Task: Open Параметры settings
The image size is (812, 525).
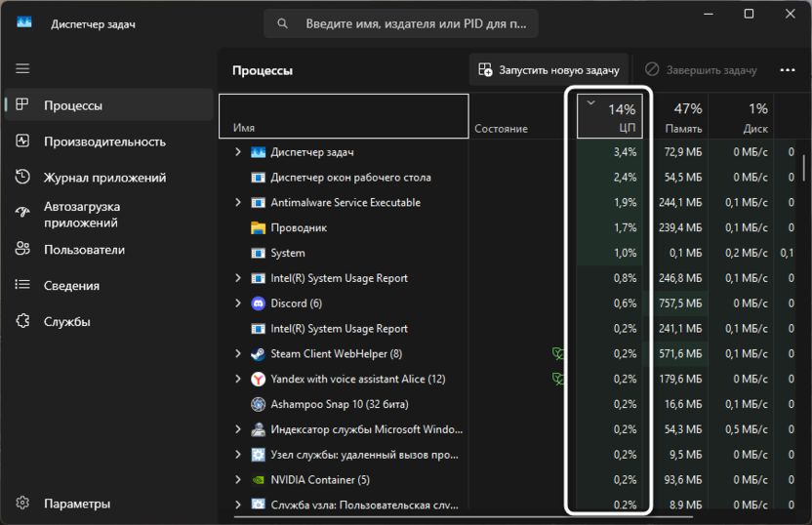Action: pyautogui.click(x=77, y=504)
